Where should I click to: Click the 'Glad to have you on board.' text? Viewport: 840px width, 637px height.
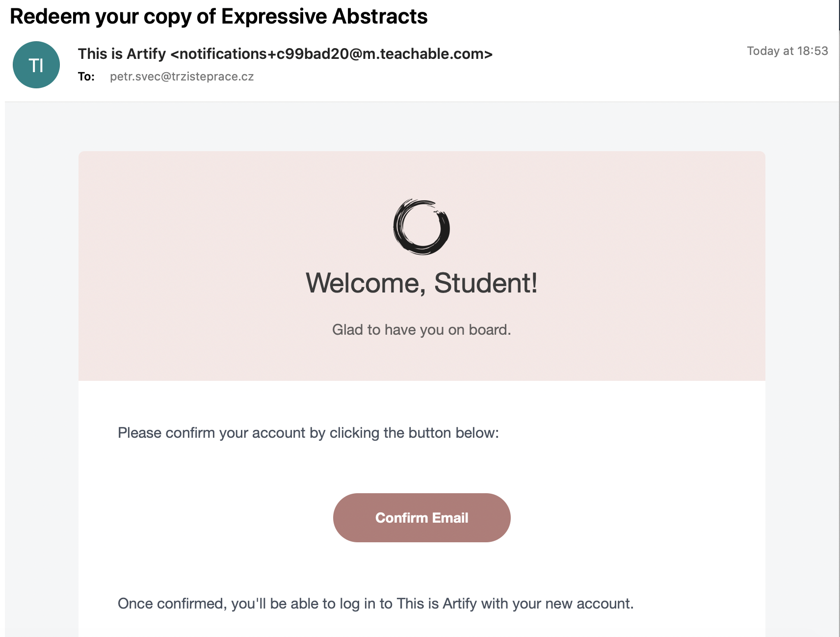click(x=421, y=330)
